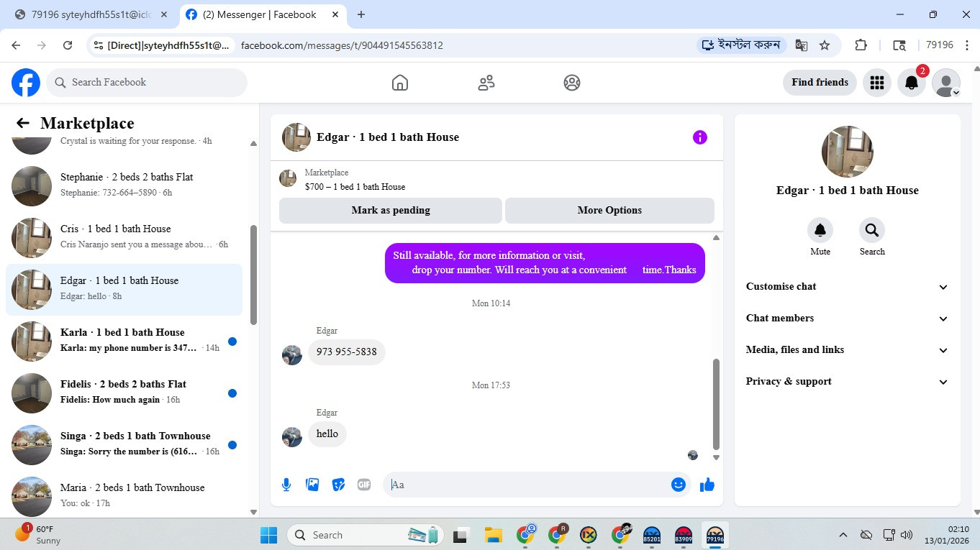Send a thumbs-up like
This screenshot has width=980, height=550.
[x=707, y=485]
